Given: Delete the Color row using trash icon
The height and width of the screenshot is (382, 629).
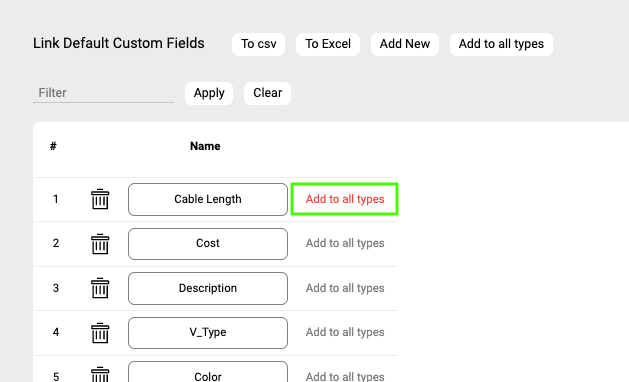Looking at the screenshot, I should click(x=100, y=375).
